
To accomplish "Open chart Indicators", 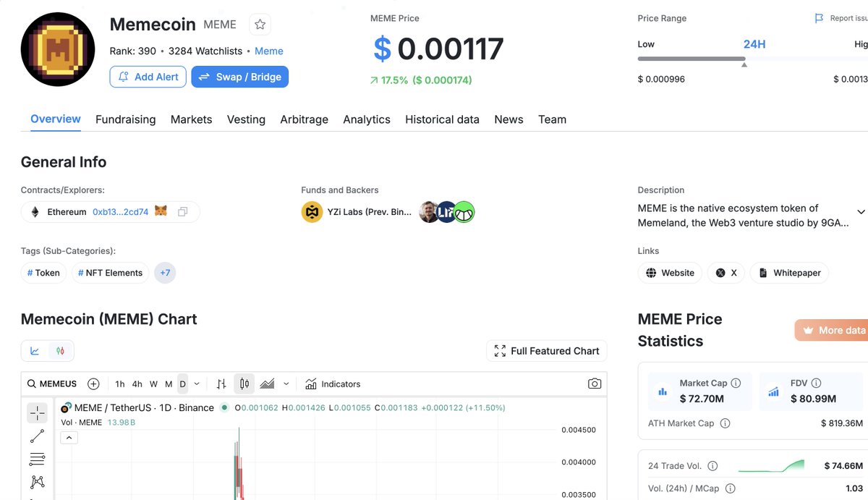I will (x=333, y=384).
